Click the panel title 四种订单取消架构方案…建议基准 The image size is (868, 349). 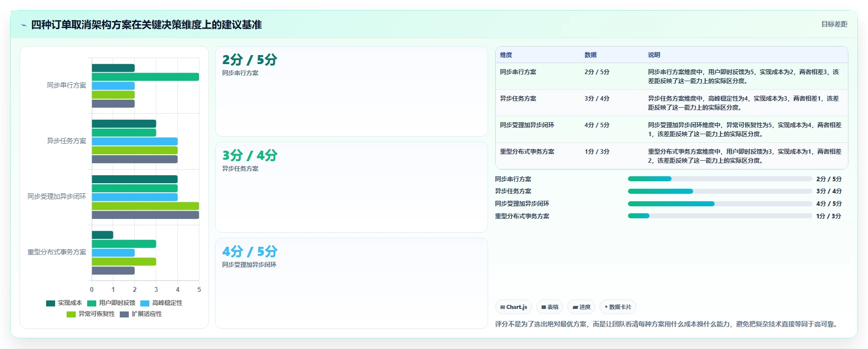tap(146, 25)
